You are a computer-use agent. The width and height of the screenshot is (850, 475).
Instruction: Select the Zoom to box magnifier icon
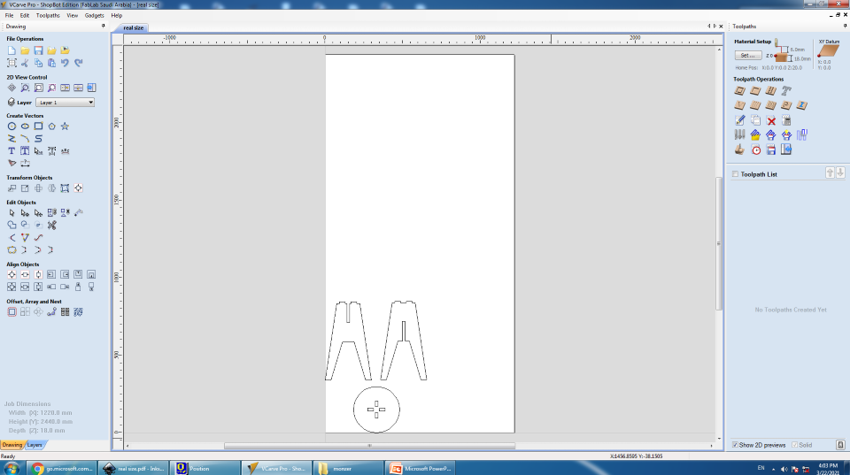(25, 88)
